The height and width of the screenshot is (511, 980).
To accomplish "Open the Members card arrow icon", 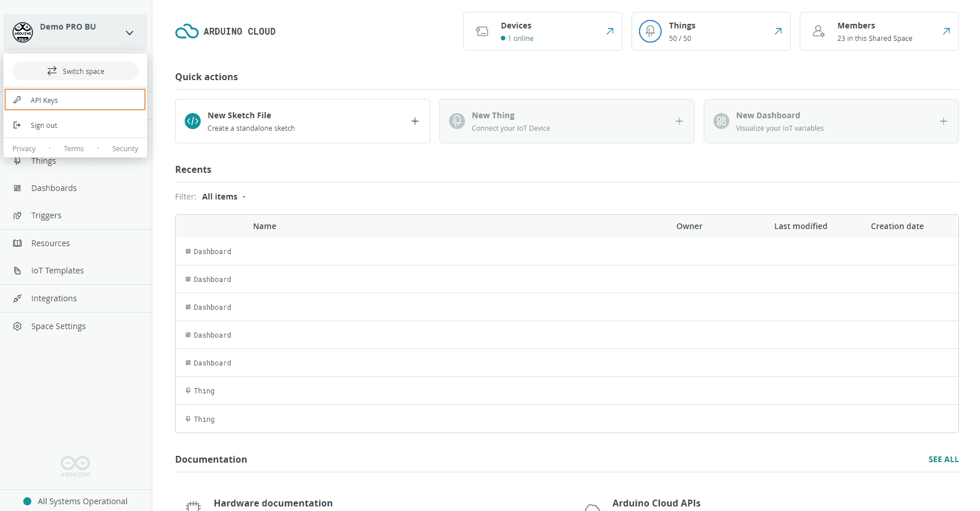I will click(946, 31).
